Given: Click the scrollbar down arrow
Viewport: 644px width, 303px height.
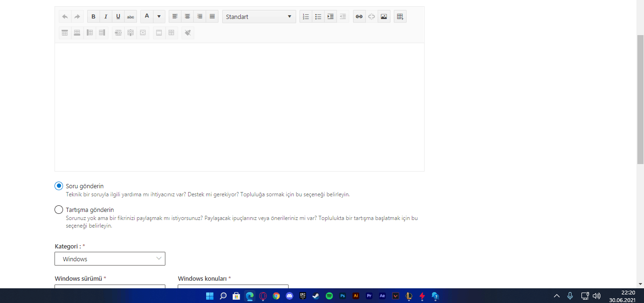Looking at the screenshot, I should 640,284.
